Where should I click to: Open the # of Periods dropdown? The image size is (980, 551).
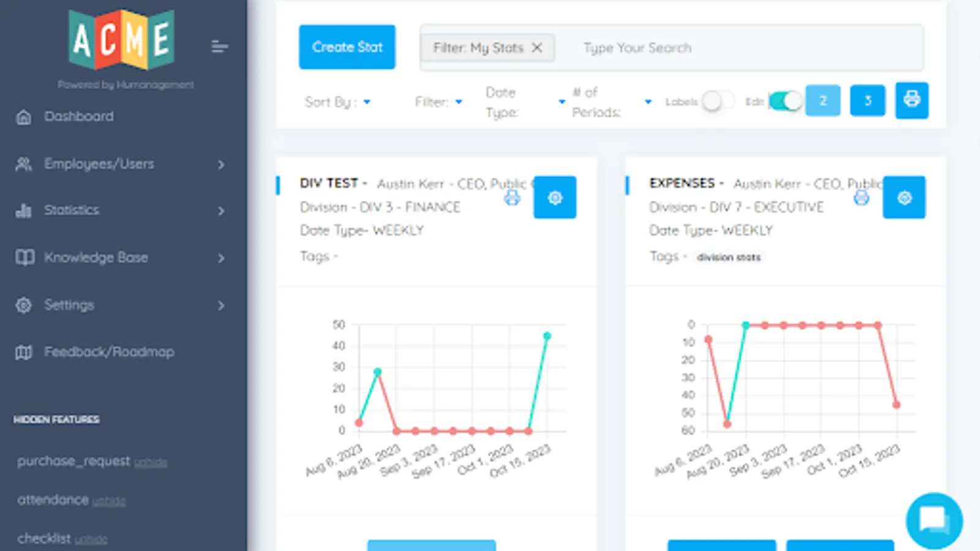(612, 102)
